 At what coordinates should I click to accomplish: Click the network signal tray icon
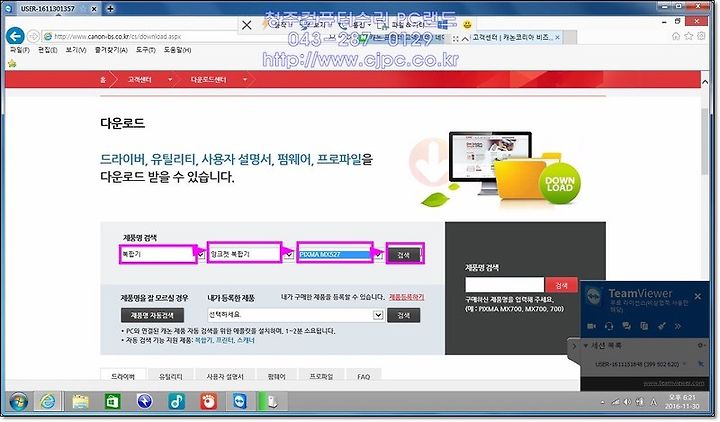[x=615, y=402]
